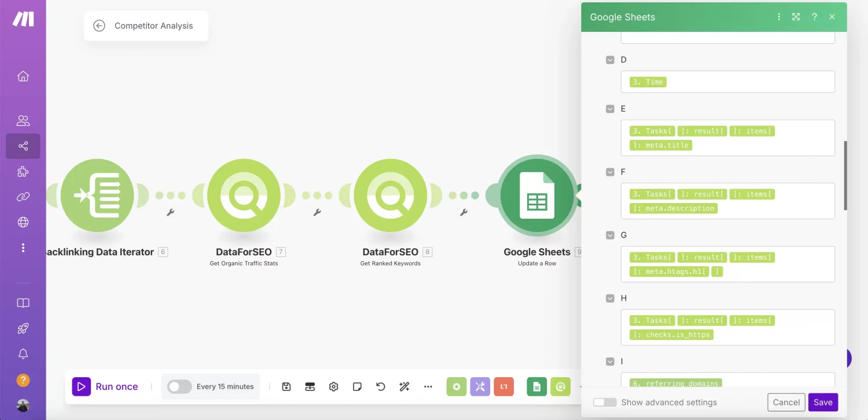
Task: Click the Save button in Google Sheets panel
Action: tap(823, 402)
